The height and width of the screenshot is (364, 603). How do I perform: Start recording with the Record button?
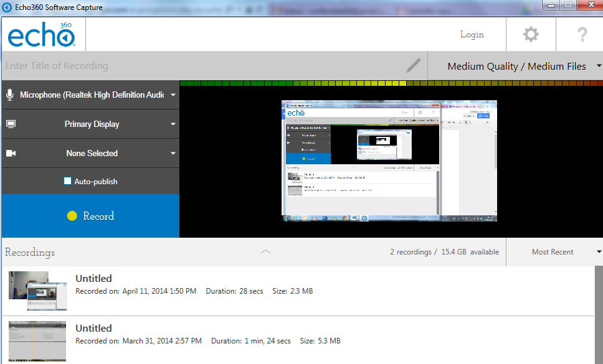click(90, 216)
